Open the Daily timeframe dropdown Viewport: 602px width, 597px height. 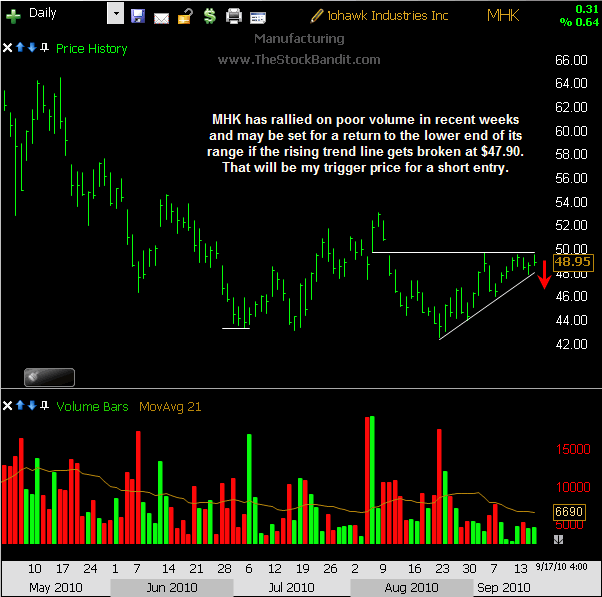coord(114,15)
